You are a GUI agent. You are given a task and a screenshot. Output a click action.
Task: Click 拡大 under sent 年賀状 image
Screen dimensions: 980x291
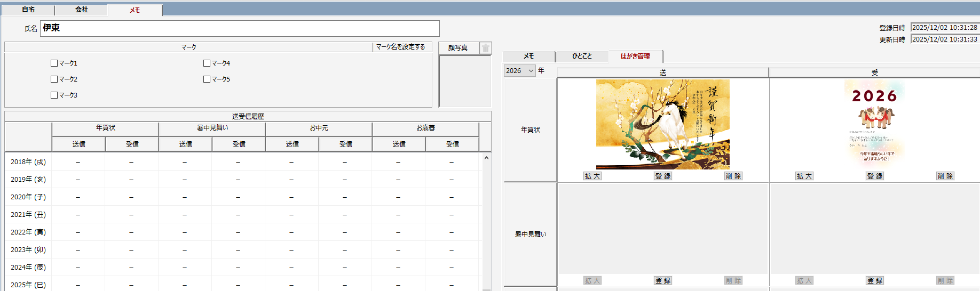[592, 176]
